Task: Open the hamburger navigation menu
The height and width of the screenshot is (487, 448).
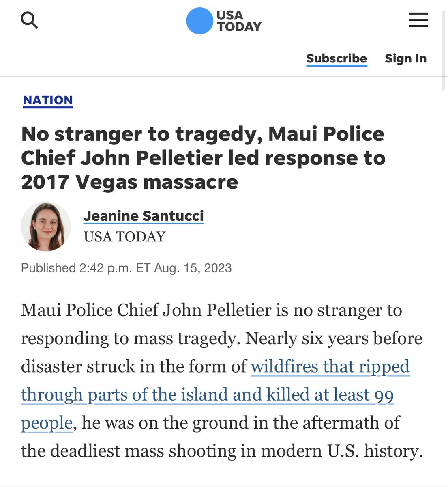Action: pyautogui.click(x=418, y=20)
